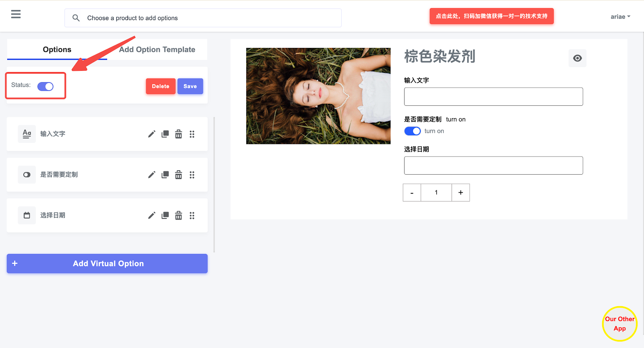Toggle the preview eye icon
This screenshot has height=348, width=644.
pyautogui.click(x=577, y=58)
